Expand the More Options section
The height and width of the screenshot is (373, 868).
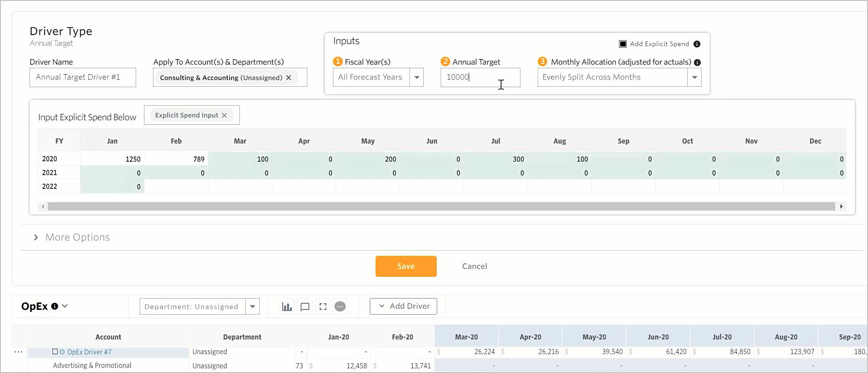pos(36,237)
